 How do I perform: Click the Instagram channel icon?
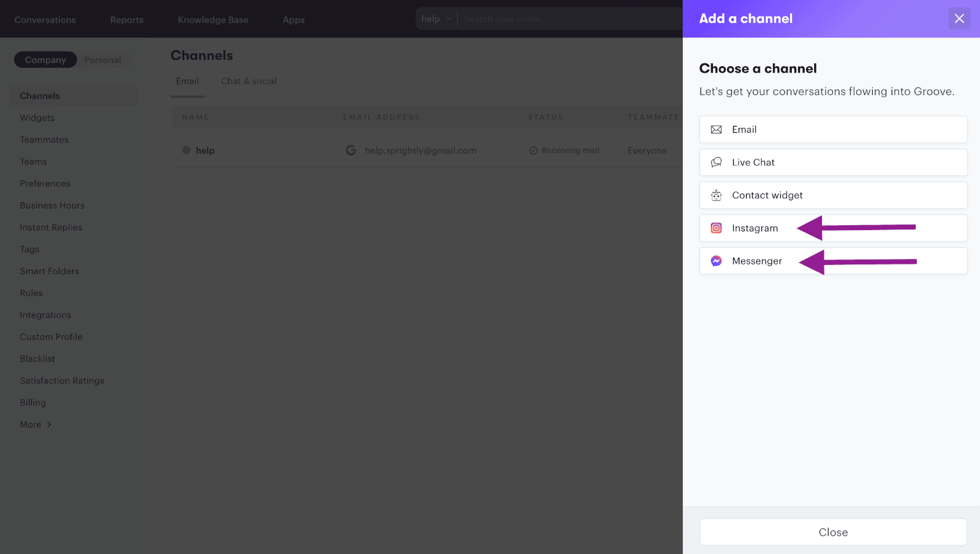click(716, 228)
